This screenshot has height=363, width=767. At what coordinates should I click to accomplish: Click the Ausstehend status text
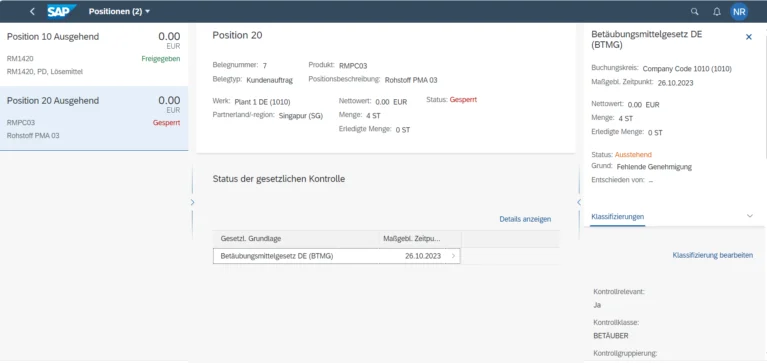click(x=633, y=155)
